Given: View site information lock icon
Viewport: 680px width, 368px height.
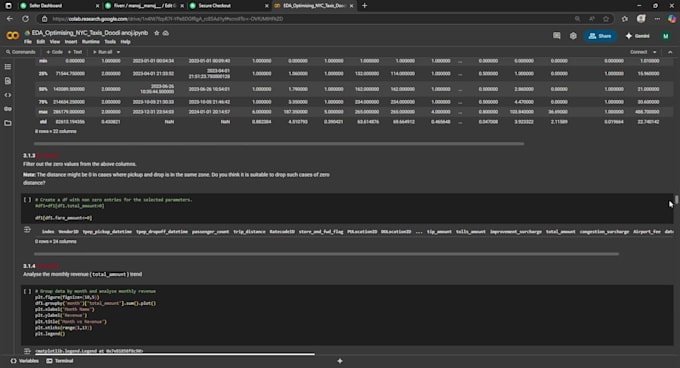Looking at the screenshot, I should click(x=45, y=19).
